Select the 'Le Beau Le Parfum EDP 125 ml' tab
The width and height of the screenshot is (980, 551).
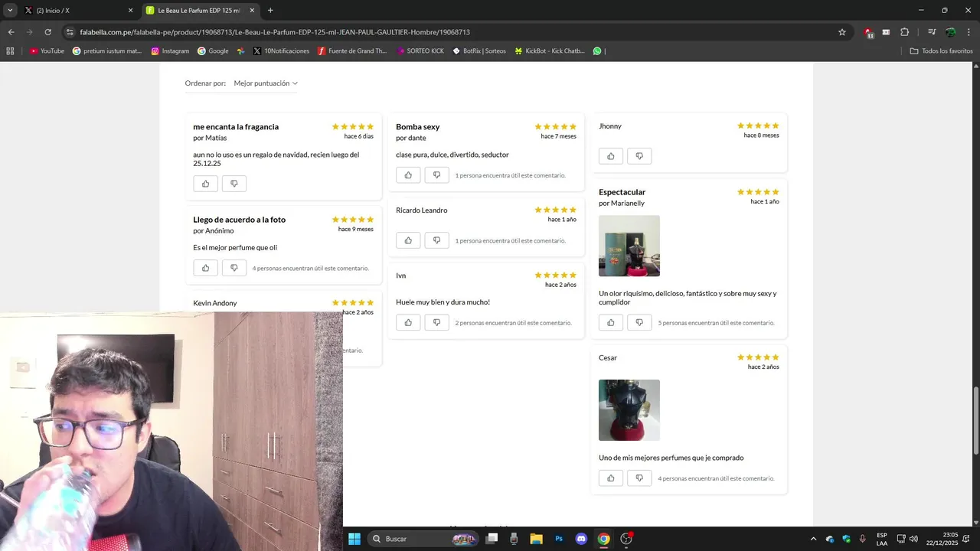(x=199, y=11)
